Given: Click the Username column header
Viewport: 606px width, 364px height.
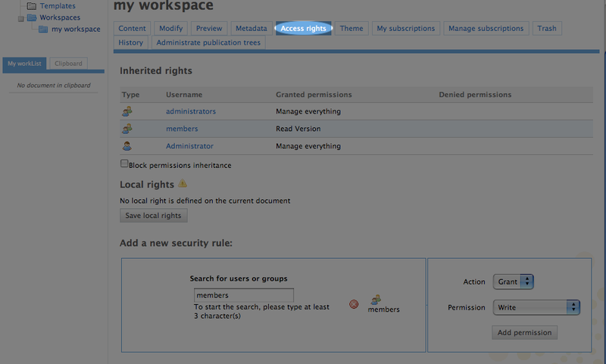Looking at the screenshot, I should pos(184,95).
